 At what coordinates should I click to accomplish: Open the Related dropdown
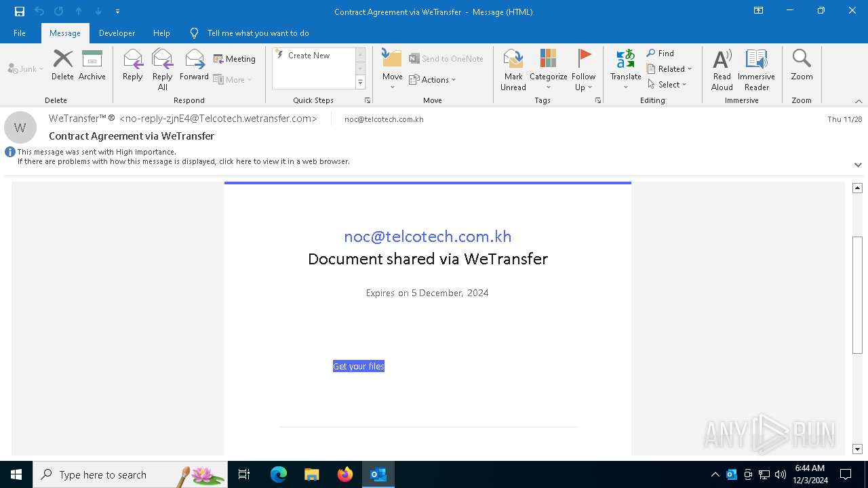[669, 69]
